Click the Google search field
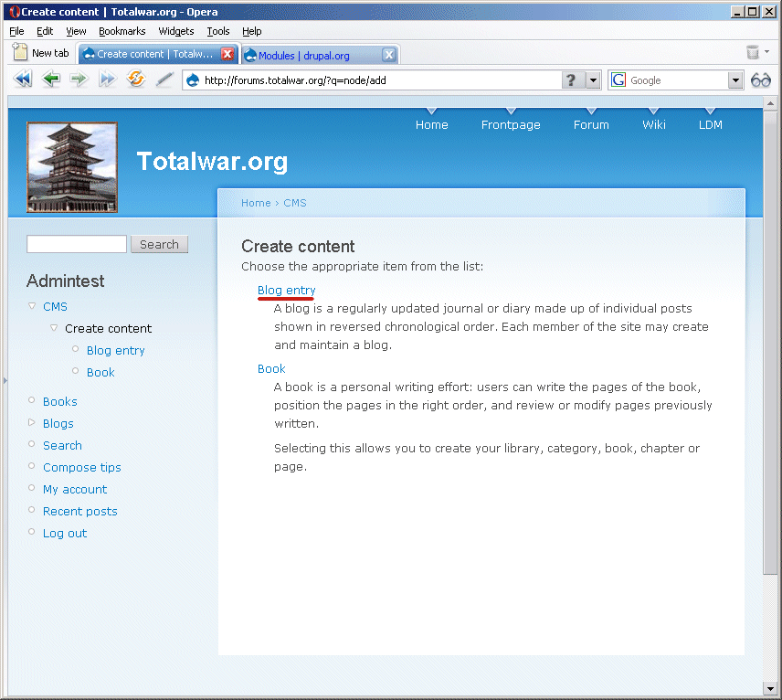 [677, 80]
